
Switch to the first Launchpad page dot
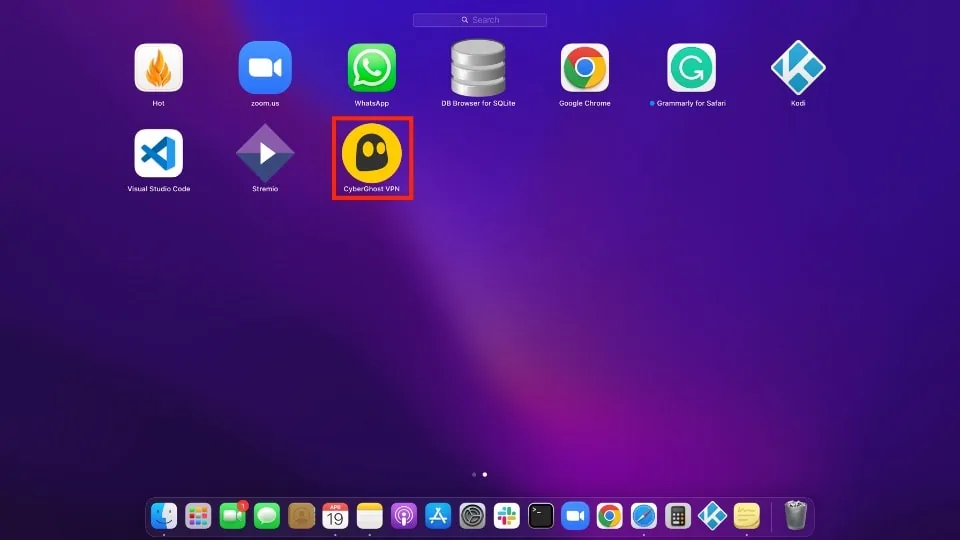pyautogui.click(x=474, y=474)
